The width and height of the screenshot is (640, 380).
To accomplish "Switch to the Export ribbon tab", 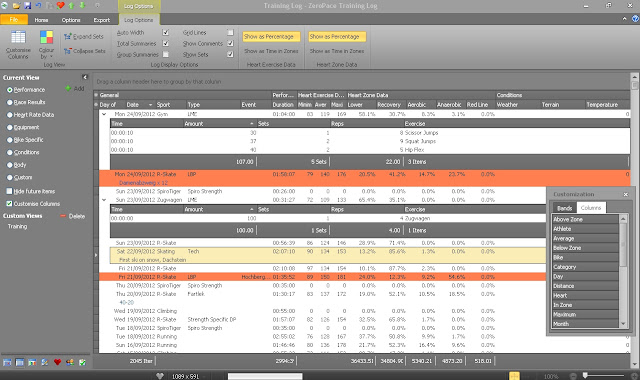I will click(102, 20).
